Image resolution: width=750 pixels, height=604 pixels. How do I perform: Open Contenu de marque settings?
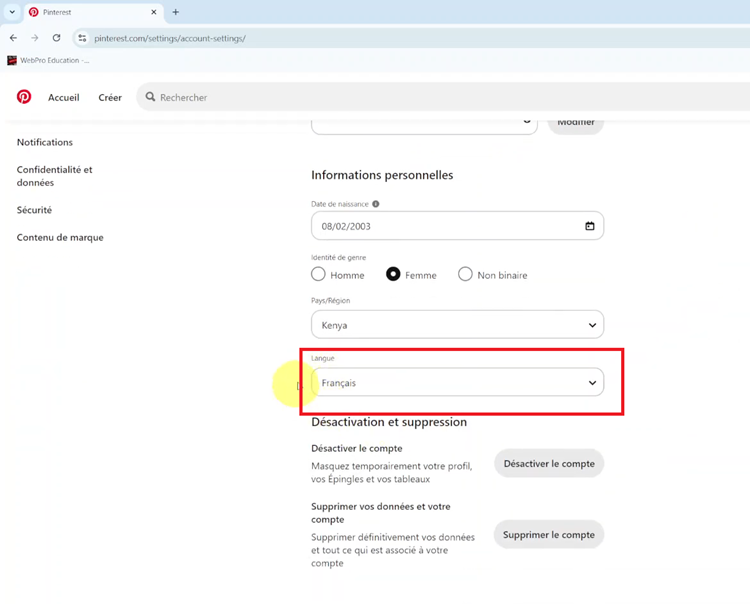click(60, 237)
